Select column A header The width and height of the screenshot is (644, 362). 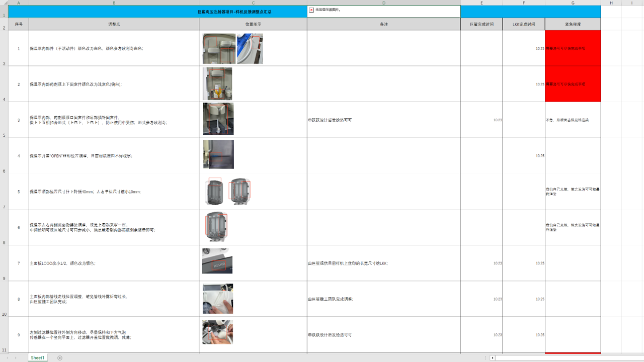coord(19,3)
